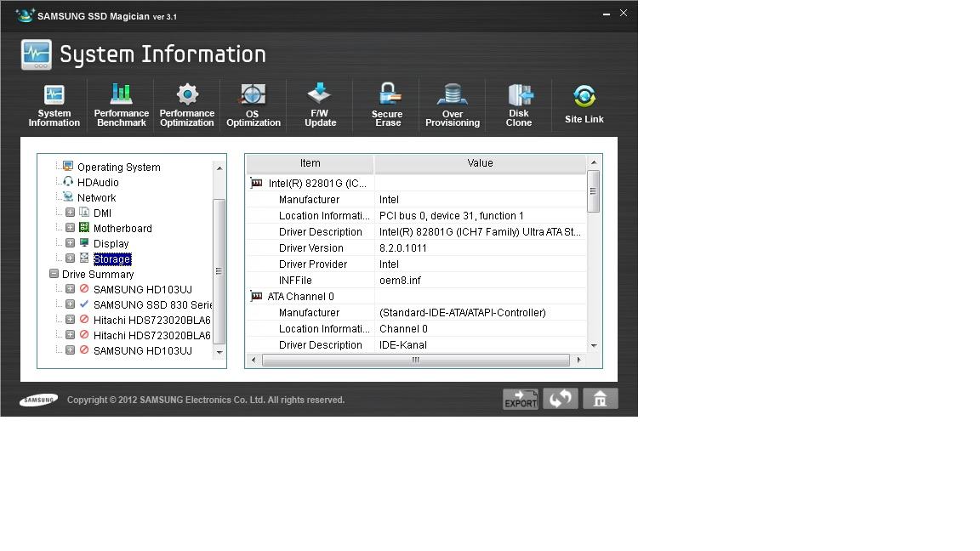This screenshot has width=980, height=551.
Task: Click details table scroll down arrow
Action: tap(594, 345)
